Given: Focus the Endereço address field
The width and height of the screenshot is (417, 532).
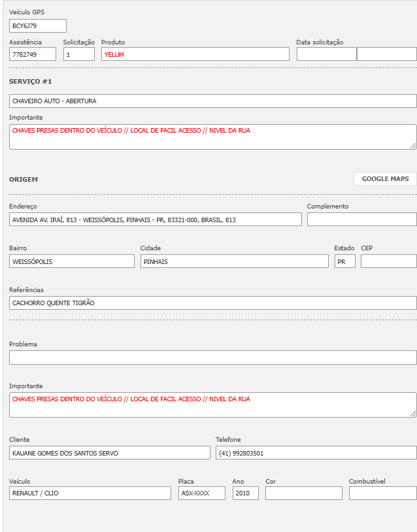Looking at the screenshot, I should [x=156, y=220].
